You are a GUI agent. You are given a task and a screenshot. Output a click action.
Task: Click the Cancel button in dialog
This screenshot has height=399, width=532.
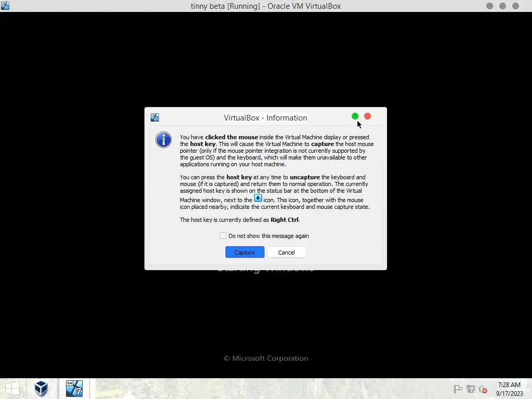click(x=287, y=252)
